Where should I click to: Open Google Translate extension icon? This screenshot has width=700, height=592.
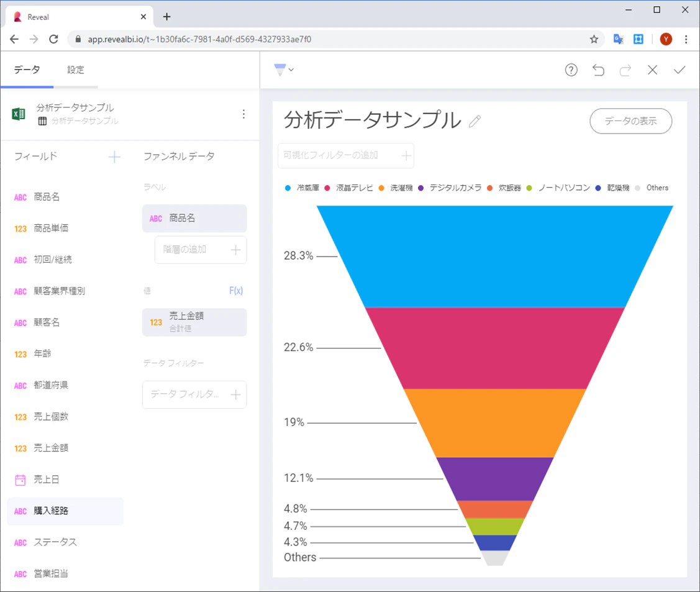(618, 39)
